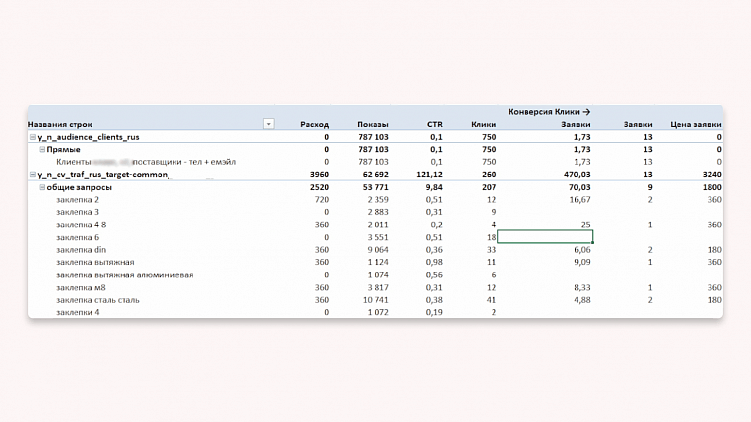Click the Расход column header
The height and width of the screenshot is (422, 751).
point(314,124)
